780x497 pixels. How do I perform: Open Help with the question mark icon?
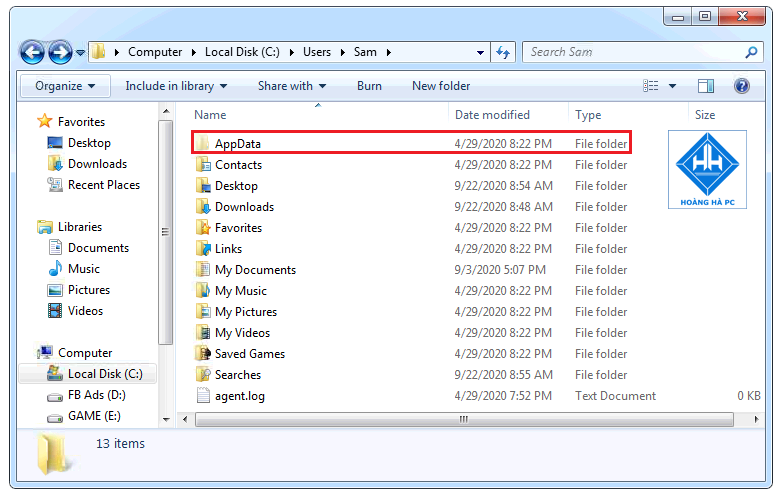[741, 86]
